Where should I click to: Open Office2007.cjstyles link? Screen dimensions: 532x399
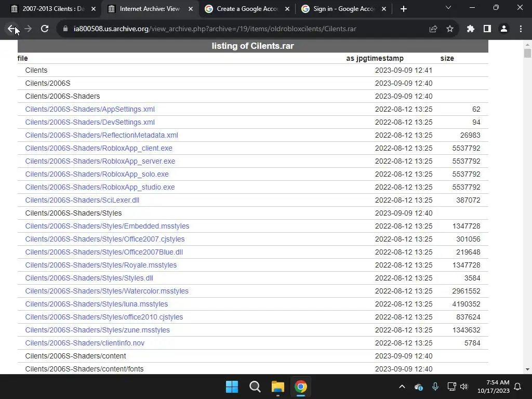pos(105,239)
